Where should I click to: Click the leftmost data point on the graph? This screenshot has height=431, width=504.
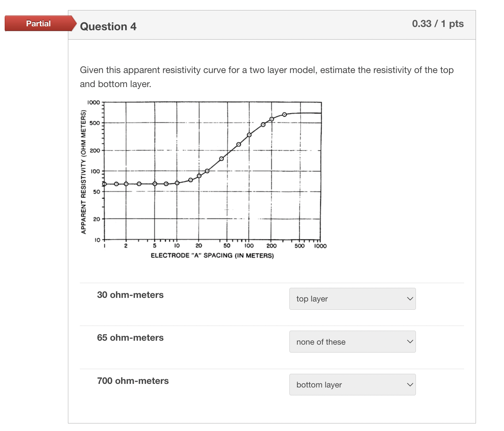(x=104, y=183)
